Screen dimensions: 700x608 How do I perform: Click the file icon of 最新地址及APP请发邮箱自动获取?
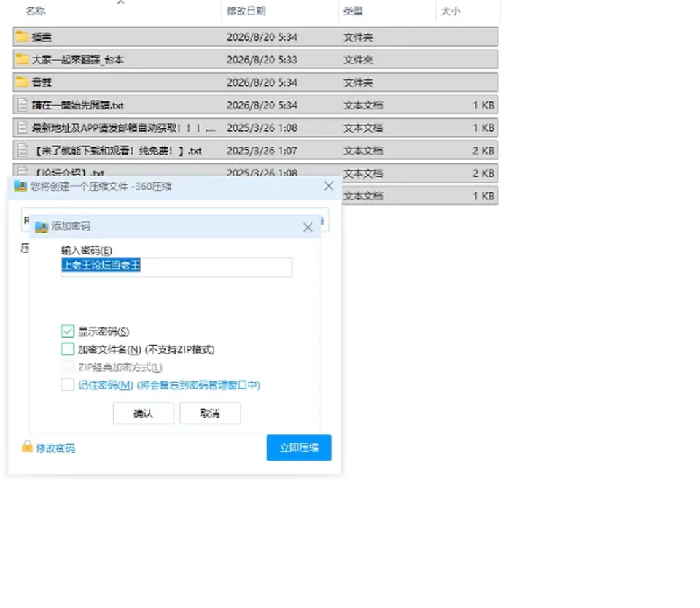click(x=23, y=128)
